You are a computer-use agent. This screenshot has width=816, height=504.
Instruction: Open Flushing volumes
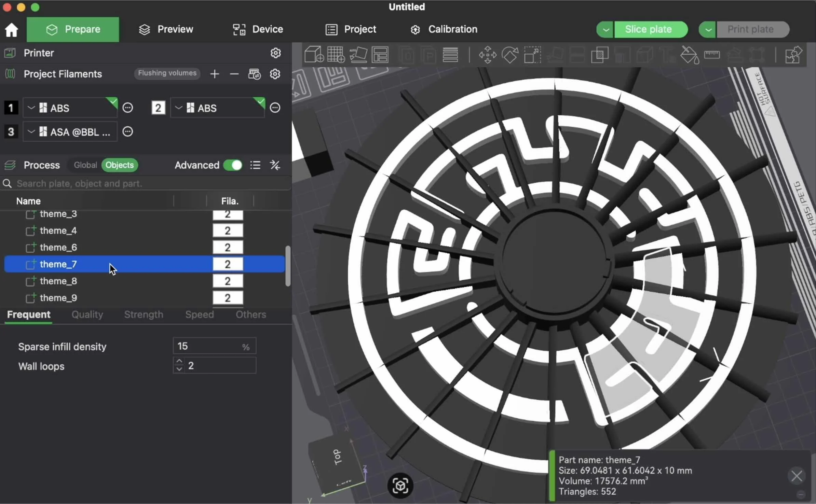click(x=167, y=73)
